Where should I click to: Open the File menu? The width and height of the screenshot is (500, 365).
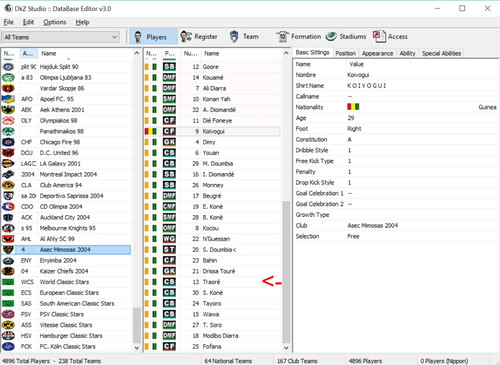click(x=9, y=22)
